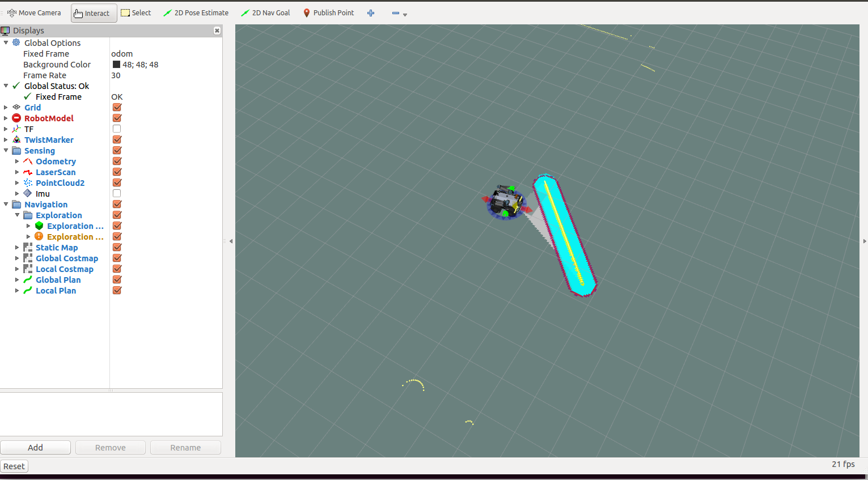Click the green Exploration polygon icon
The width and height of the screenshot is (868, 480).
click(x=39, y=226)
